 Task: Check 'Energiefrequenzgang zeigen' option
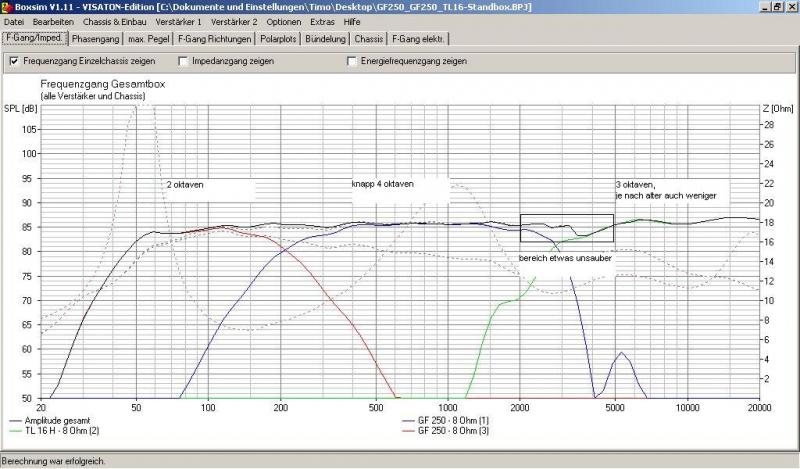click(x=352, y=61)
